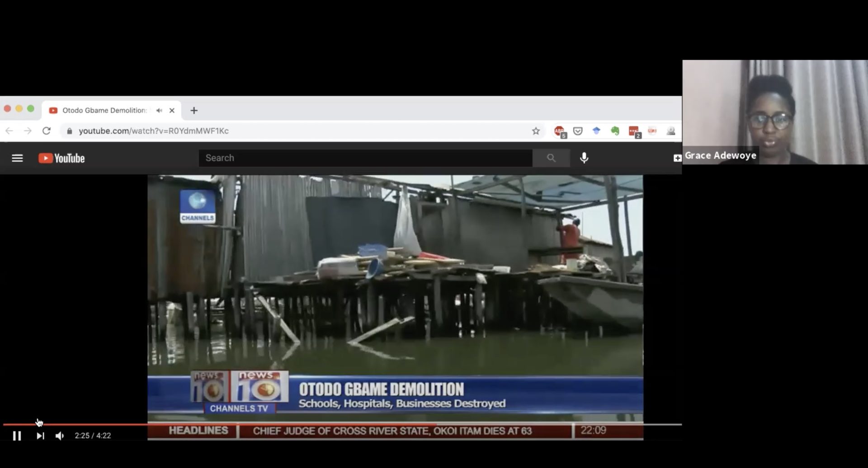868x468 pixels.
Task: Open the orange camera extension icon
Action: pos(652,131)
